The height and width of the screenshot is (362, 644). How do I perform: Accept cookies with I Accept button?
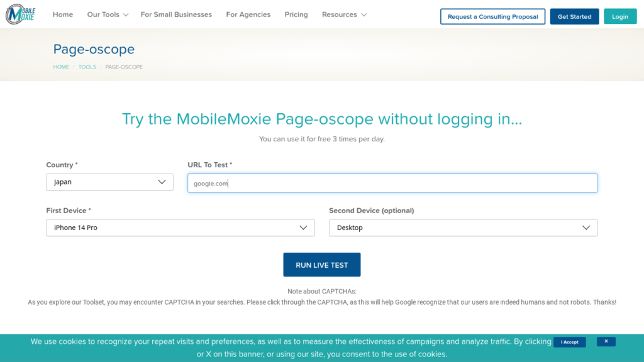pos(569,342)
